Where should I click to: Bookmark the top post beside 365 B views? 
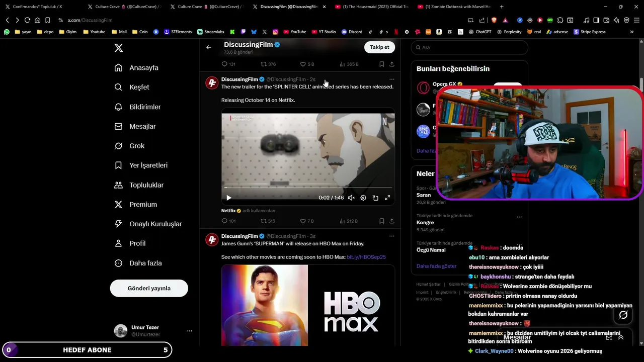pos(382,64)
